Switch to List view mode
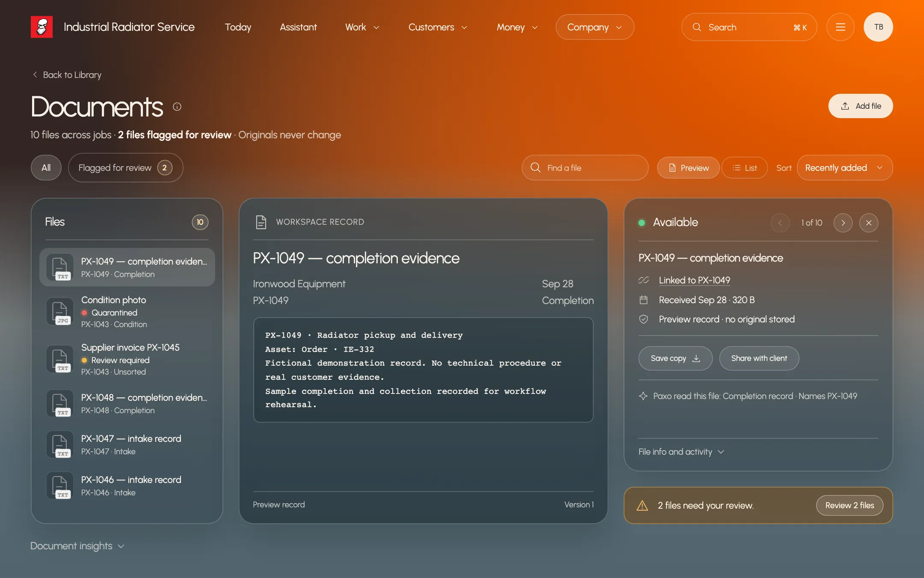 click(744, 168)
